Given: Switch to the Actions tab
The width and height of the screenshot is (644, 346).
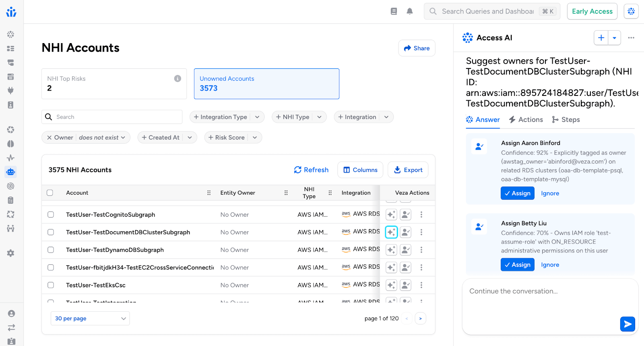Looking at the screenshot, I should (526, 120).
